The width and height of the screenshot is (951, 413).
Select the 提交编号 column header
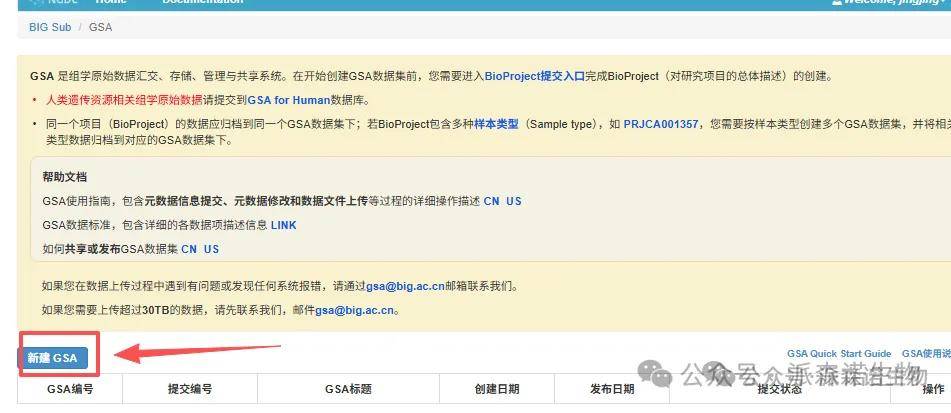(x=189, y=389)
